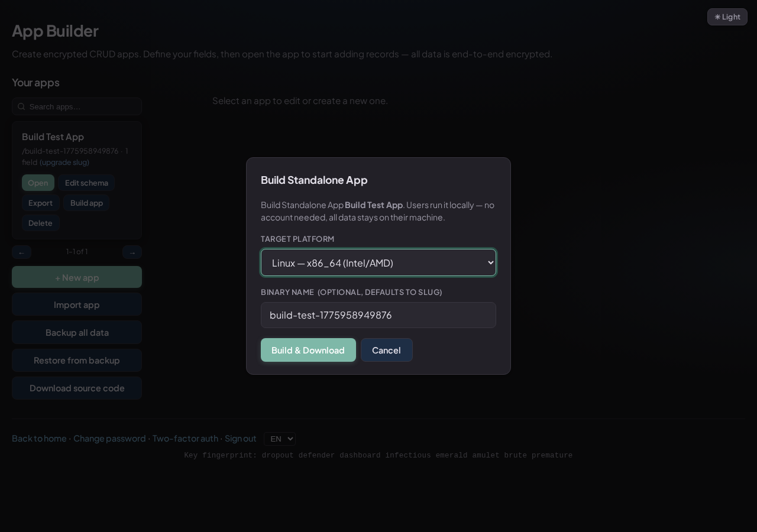This screenshot has width=757, height=532.
Task: Open the Change password page
Action: [x=109, y=439]
